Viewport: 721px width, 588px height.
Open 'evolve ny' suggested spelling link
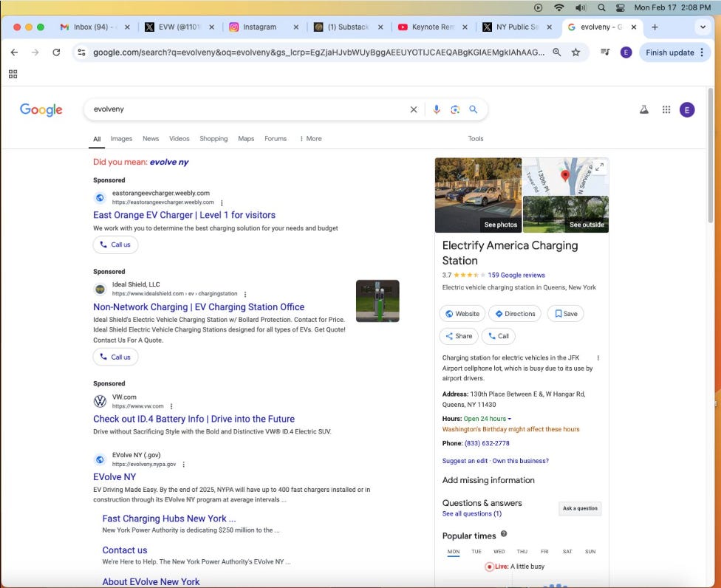(x=169, y=162)
